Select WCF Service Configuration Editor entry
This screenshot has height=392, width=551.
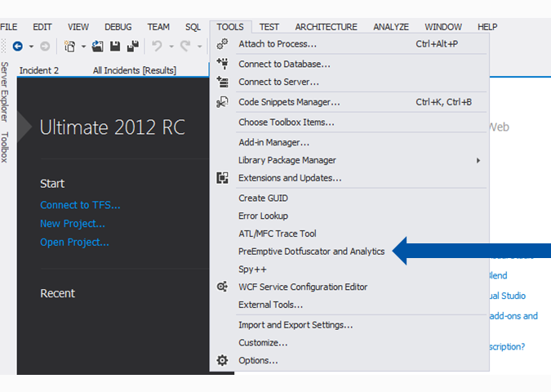pos(349,287)
